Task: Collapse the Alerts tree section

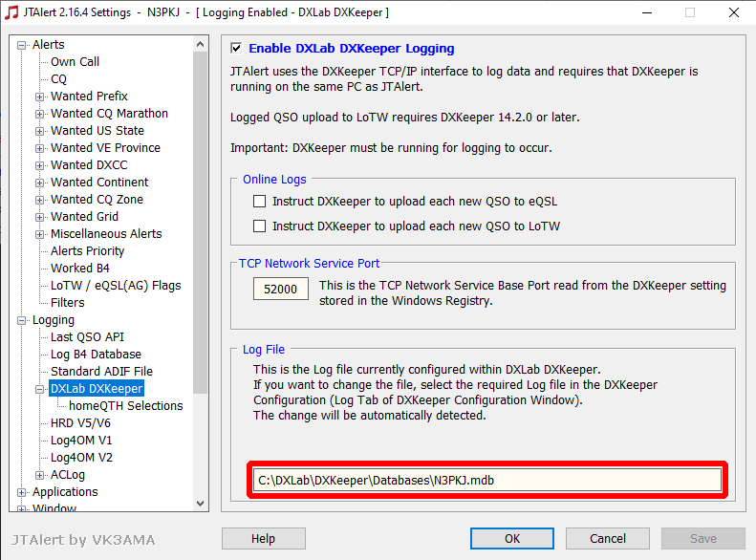Action: tap(22, 45)
